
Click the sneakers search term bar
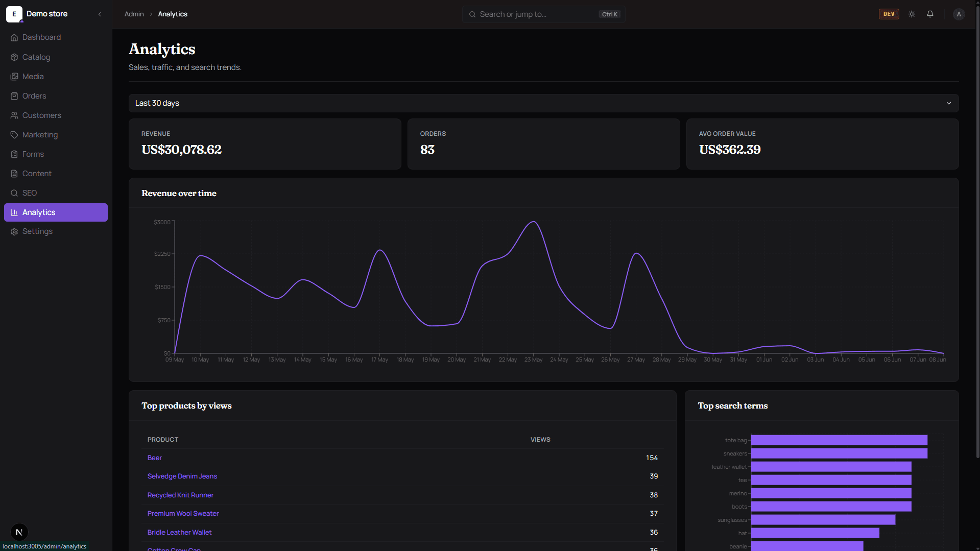point(839,453)
